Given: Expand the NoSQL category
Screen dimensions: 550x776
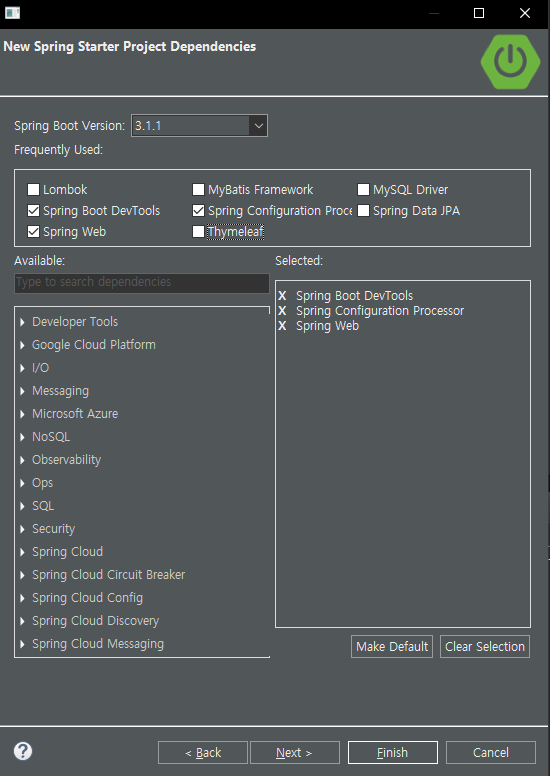Looking at the screenshot, I should 22,437.
